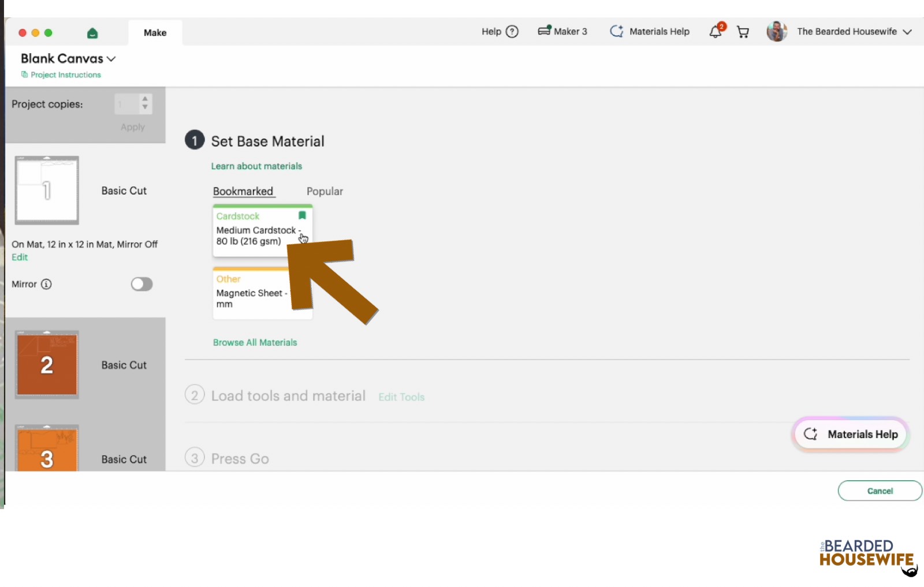Click the Mirror info icon
This screenshot has height=587, width=924.
point(46,284)
